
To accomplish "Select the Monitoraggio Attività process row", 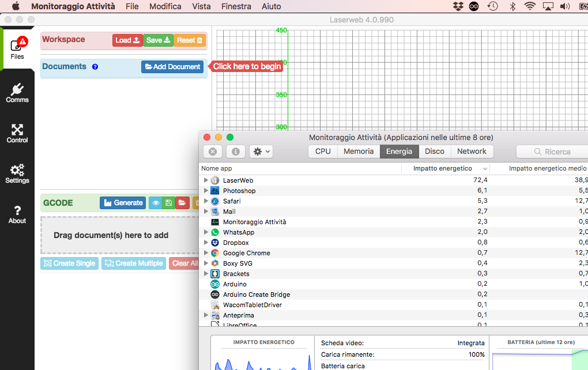I will 393,222.
